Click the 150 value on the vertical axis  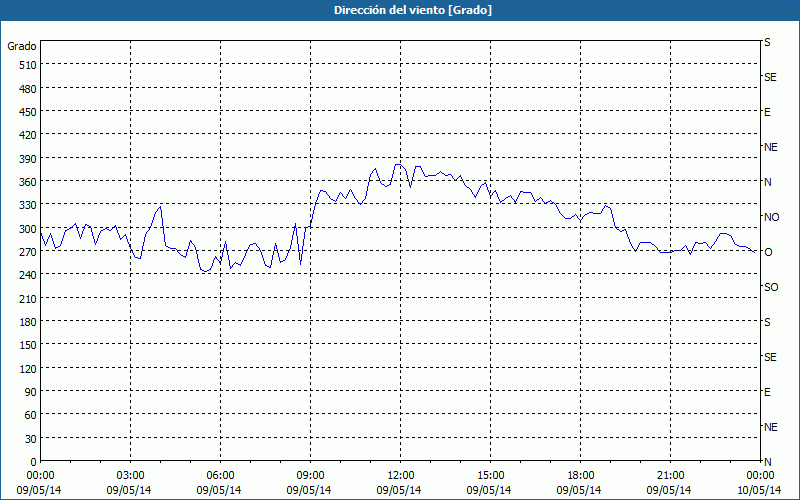(29, 346)
